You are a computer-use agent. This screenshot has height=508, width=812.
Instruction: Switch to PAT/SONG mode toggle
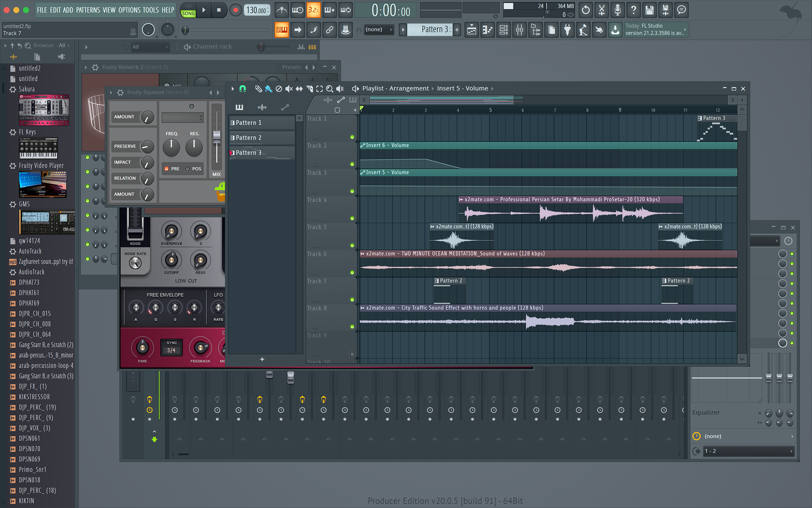click(x=188, y=10)
